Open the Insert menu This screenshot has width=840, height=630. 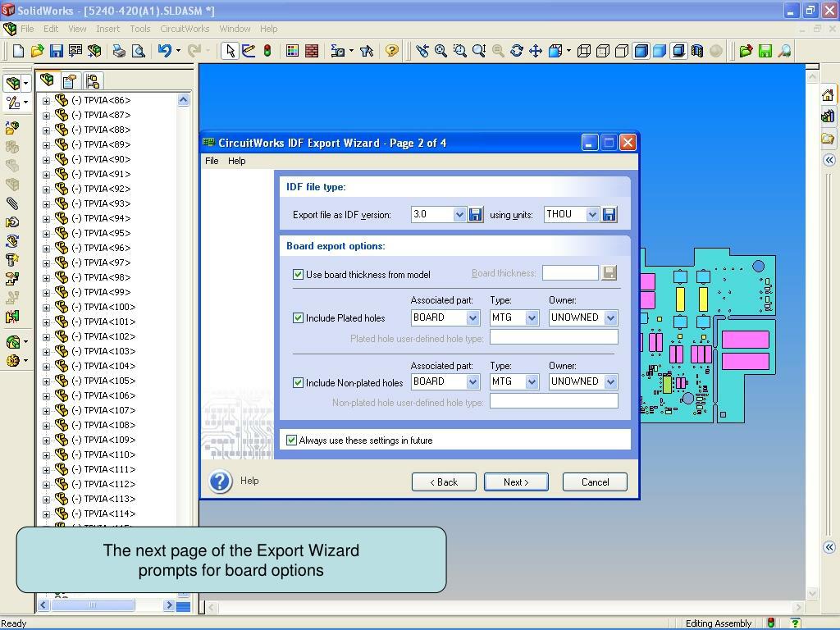pyautogui.click(x=107, y=29)
